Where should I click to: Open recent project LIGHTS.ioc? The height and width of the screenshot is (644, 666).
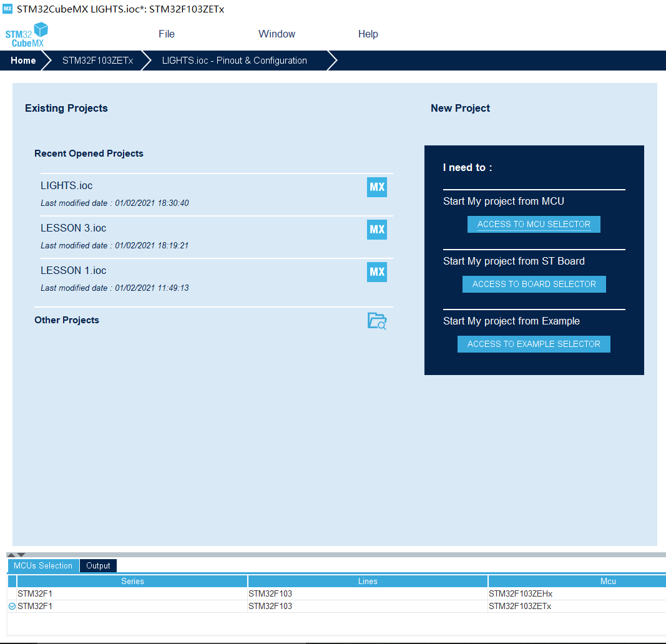click(x=67, y=185)
